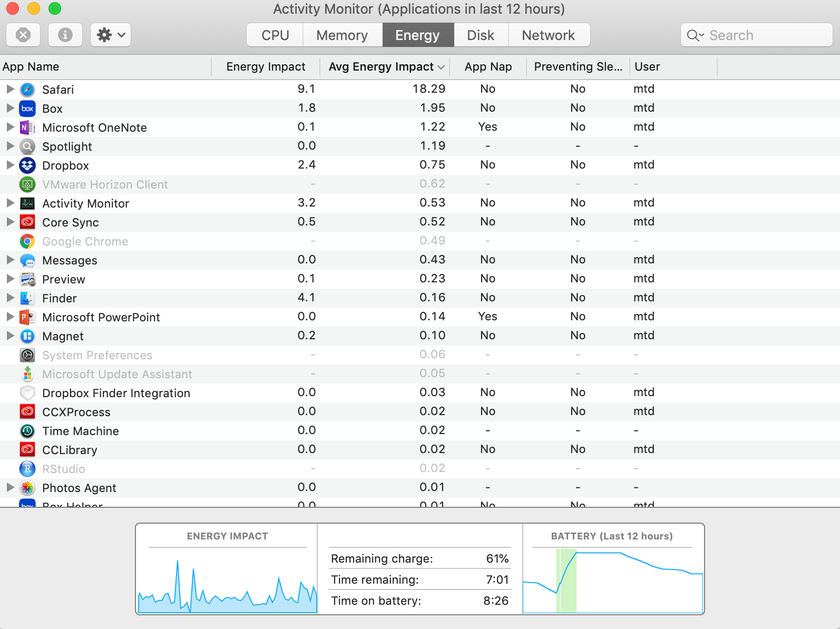840x629 pixels.
Task: Click the Box app icon
Action: pyautogui.click(x=27, y=109)
